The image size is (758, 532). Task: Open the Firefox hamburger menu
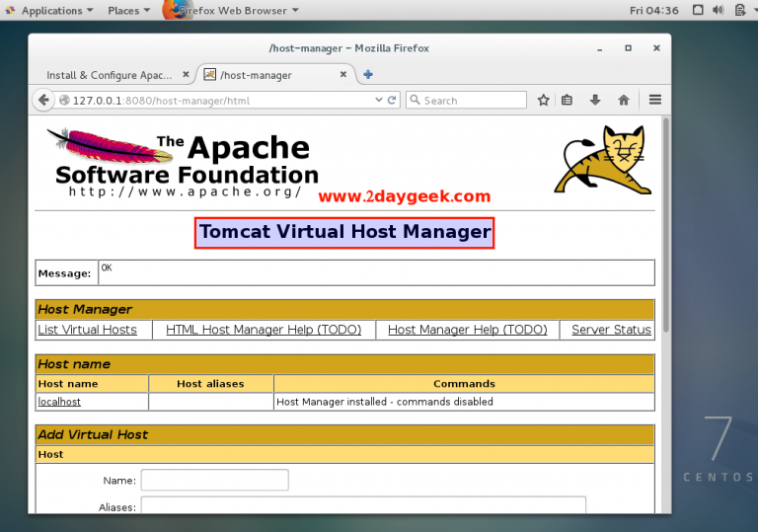(654, 100)
